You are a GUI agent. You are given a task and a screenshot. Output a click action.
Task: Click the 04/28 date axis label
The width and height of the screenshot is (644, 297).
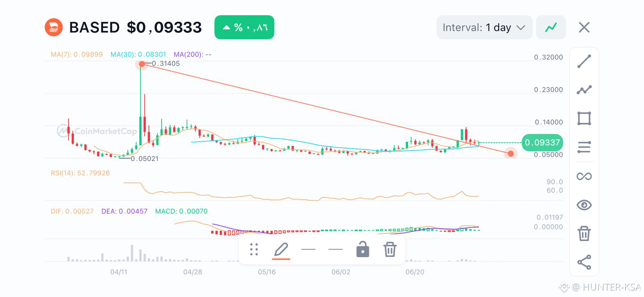193,272
